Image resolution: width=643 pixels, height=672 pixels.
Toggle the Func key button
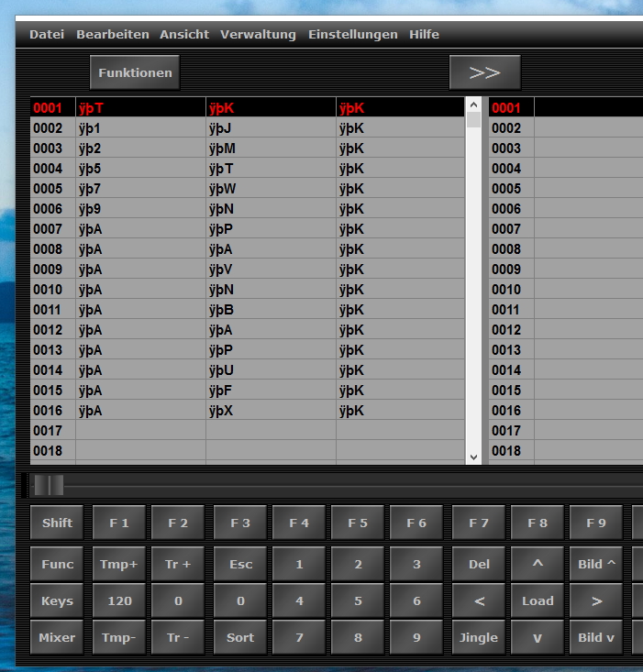[57, 564]
